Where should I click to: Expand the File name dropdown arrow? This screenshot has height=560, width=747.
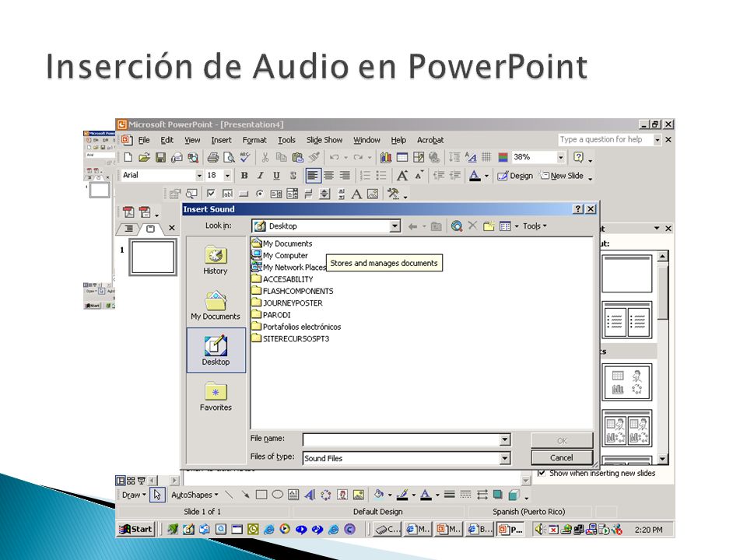click(x=505, y=439)
